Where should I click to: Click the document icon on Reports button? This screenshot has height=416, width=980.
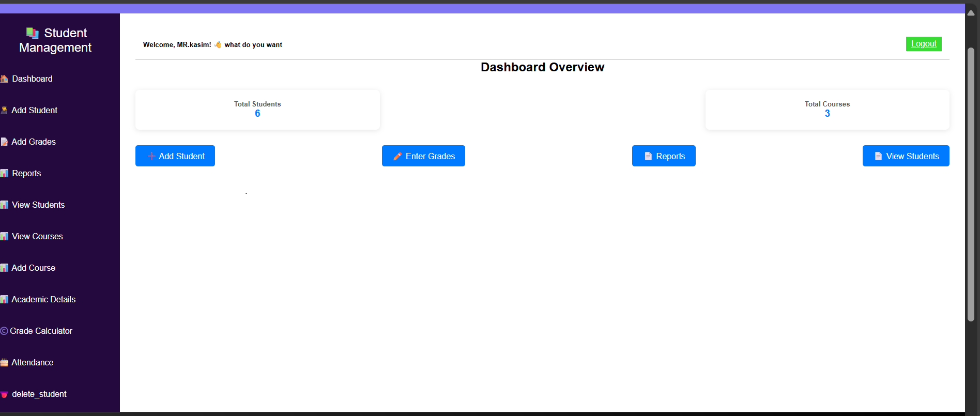click(648, 156)
